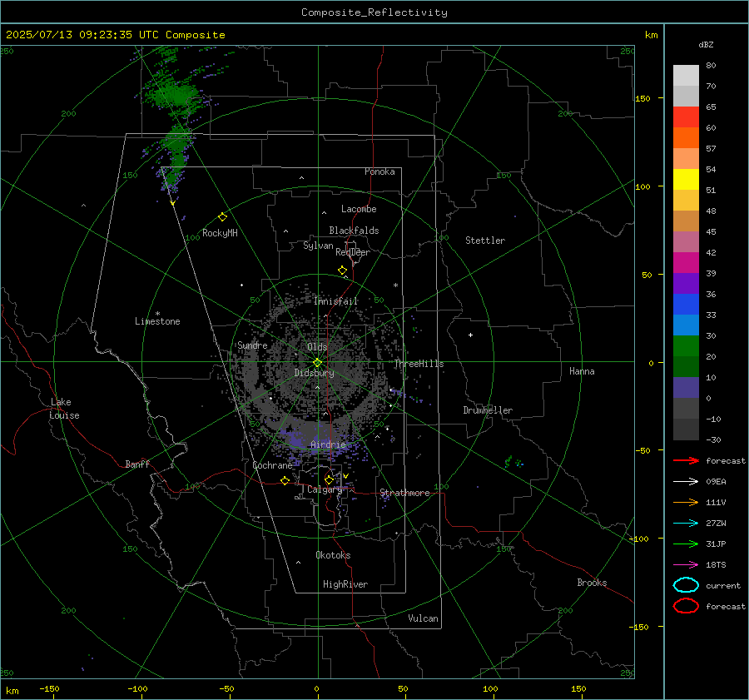Select the light blue 33 dBZ swatch

[x=686, y=325]
